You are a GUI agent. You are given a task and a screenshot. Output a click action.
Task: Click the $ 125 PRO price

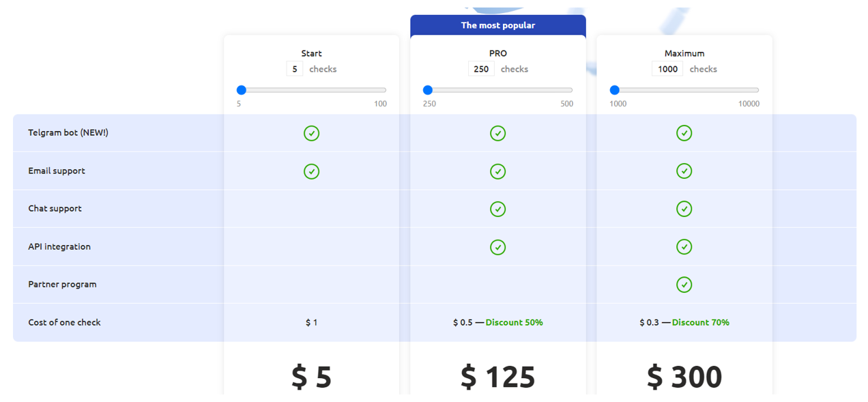498,377
